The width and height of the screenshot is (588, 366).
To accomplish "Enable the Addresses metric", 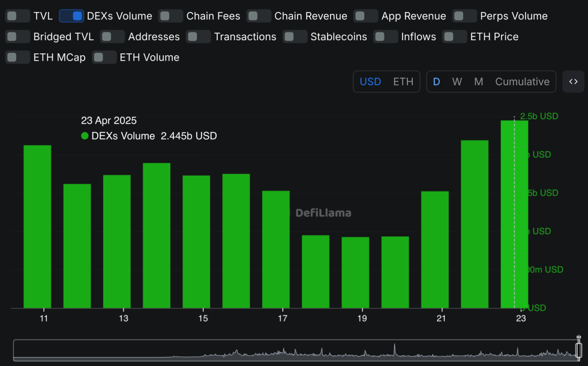I will 112,37.
